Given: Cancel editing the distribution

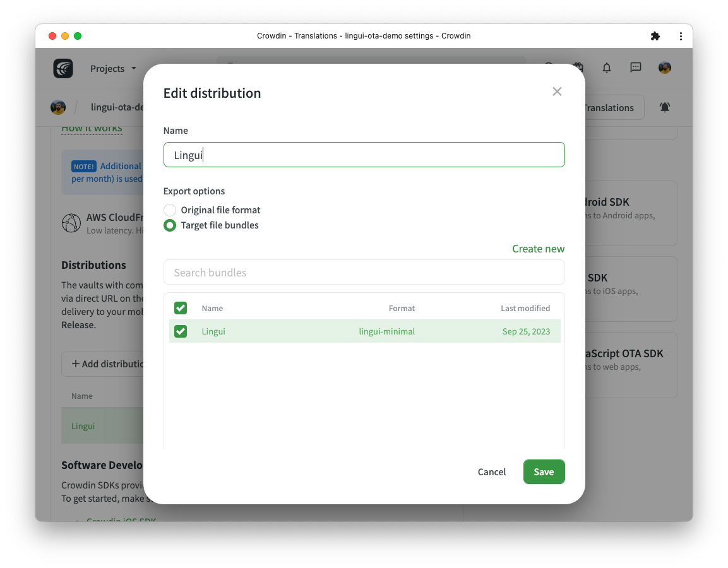Looking at the screenshot, I should pos(492,472).
